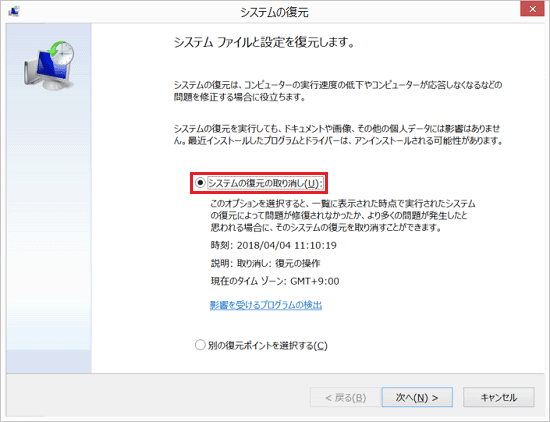The width and height of the screenshot is (550, 422).
Task: Click the 説明: 取り消し: 復元の操作 text
Action: 265,263
